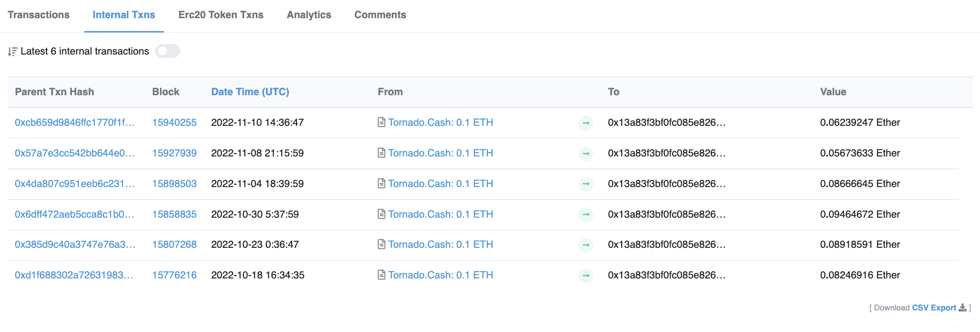Image resolution: width=980 pixels, height=332 pixels.
Task: Go to the Comments tab
Action: pos(380,15)
